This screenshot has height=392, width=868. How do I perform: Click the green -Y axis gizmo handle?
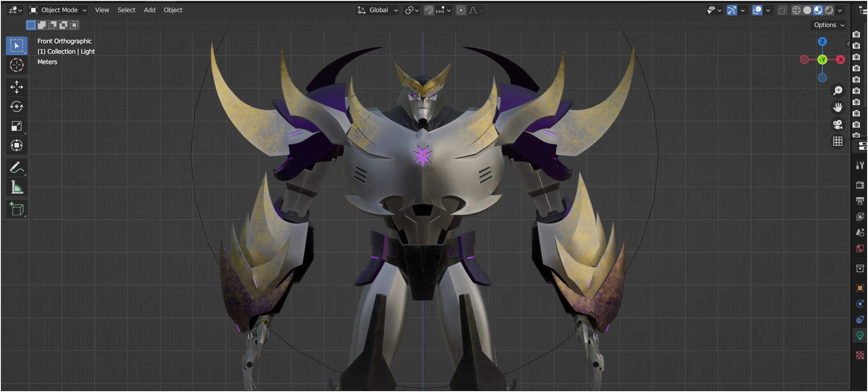[x=822, y=60]
